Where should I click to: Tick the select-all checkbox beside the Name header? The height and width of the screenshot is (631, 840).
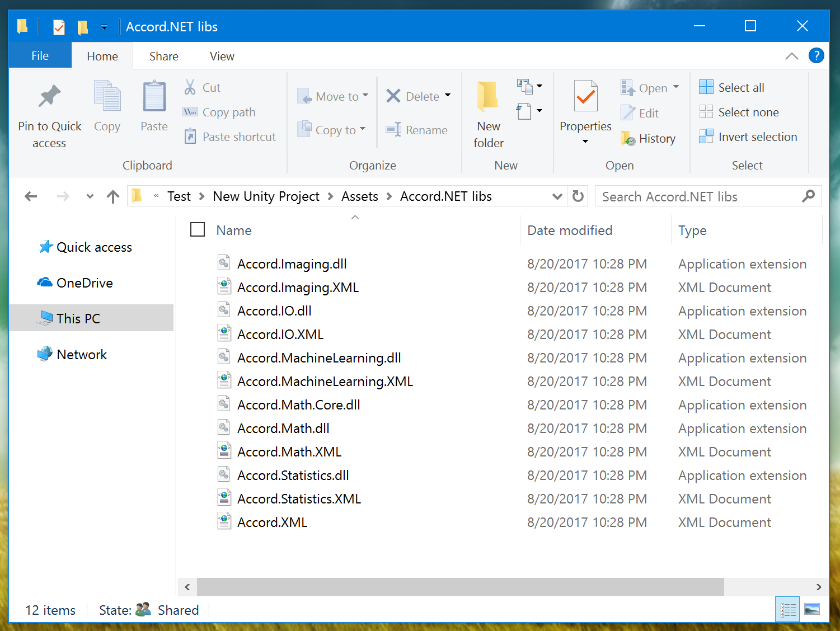tap(198, 230)
